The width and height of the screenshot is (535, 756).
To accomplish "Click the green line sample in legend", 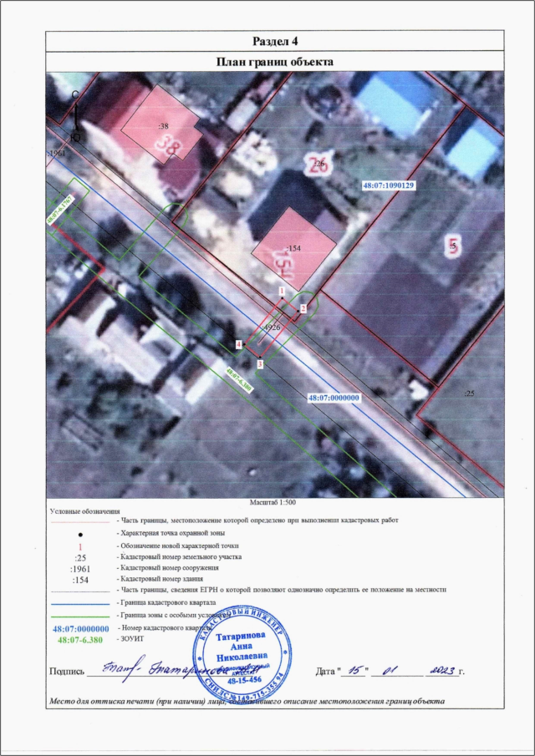I will point(80,614).
